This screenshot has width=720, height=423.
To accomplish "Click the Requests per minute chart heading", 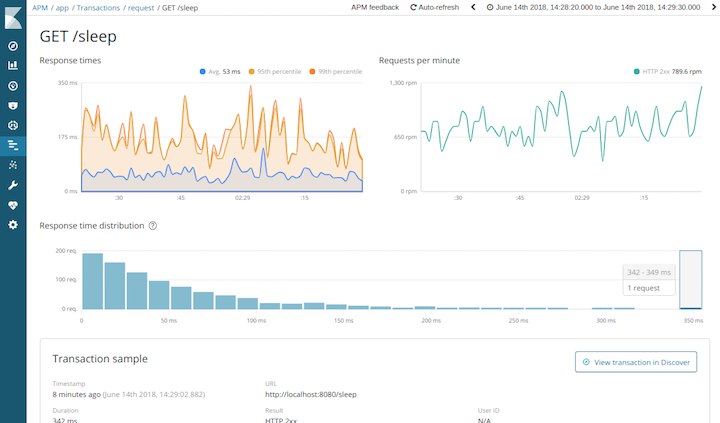I will coord(419,60).
